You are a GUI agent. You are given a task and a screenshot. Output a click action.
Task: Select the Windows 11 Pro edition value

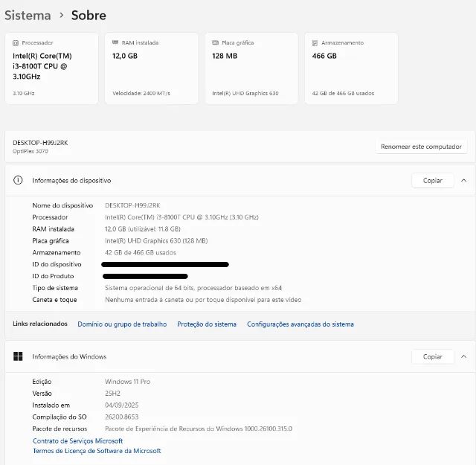click(127, 382)
